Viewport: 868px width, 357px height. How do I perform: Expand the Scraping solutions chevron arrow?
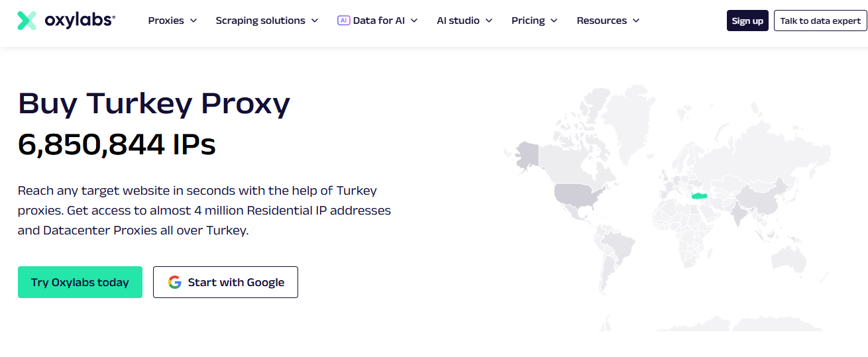(315, 21)
